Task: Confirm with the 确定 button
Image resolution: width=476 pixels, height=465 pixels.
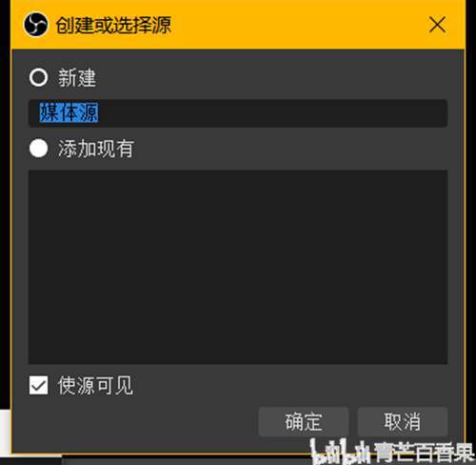Action: pyautogui.click(x=304, y=422)
